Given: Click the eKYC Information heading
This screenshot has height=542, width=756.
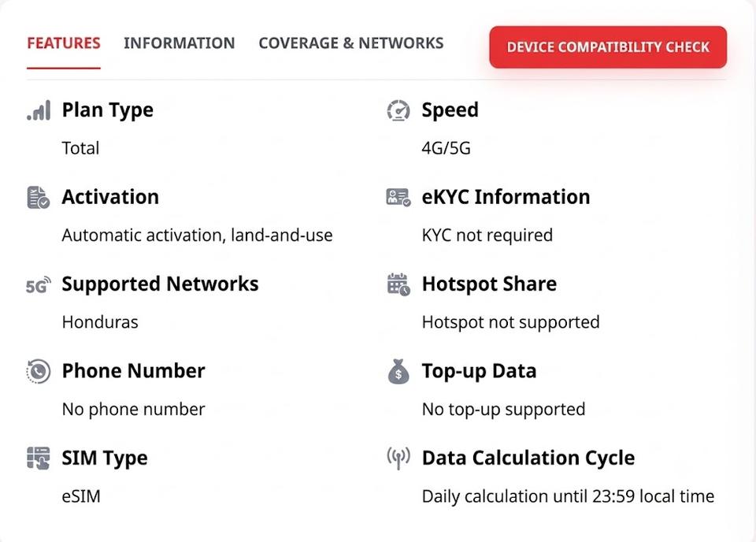Looking at the screenshot, I should (506, 197).
